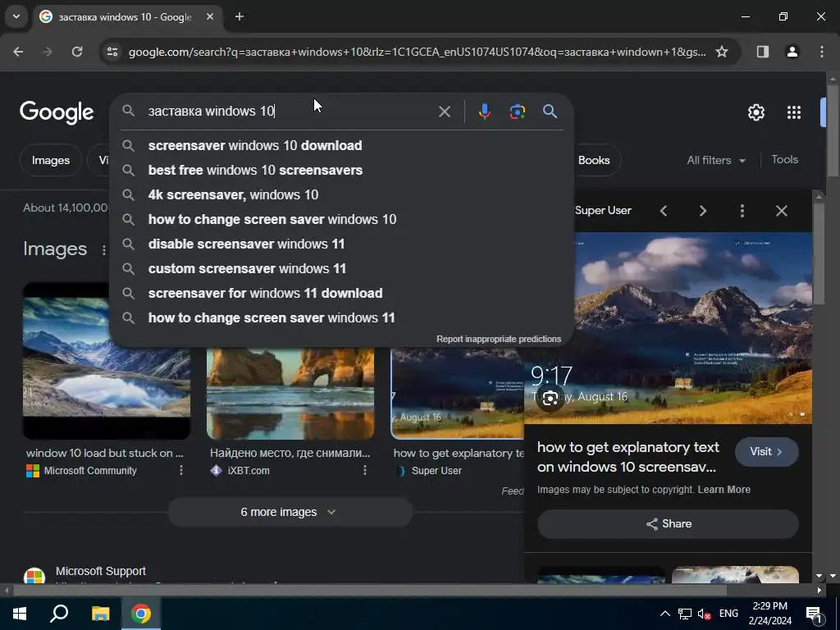
Task: Search inside image with Lens icon
Action: (x=550, y=398)
